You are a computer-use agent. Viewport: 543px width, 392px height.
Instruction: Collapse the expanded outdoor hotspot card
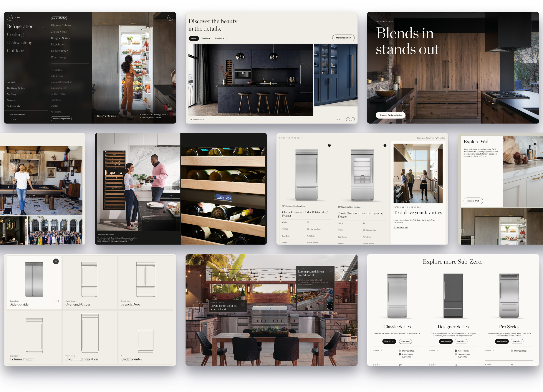[x=331, y=270]
